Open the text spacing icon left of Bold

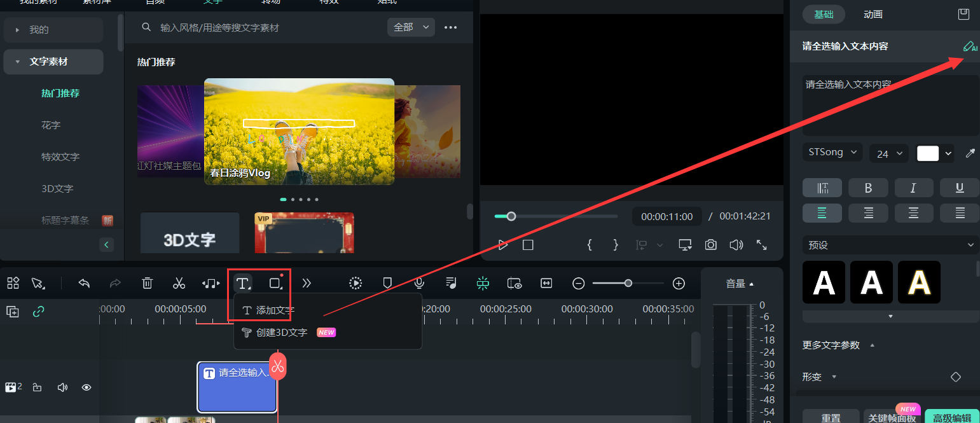pyautogui.click(x=822, y=188)
